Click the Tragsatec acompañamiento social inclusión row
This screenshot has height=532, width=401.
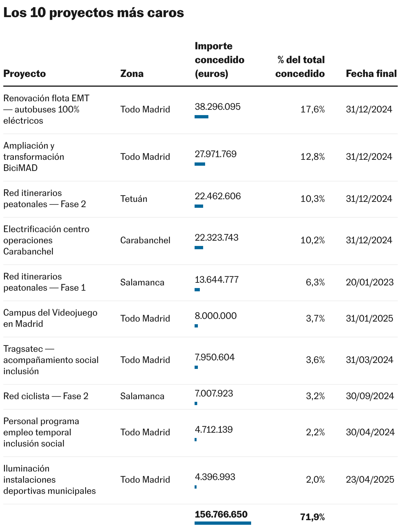point(200,361)
